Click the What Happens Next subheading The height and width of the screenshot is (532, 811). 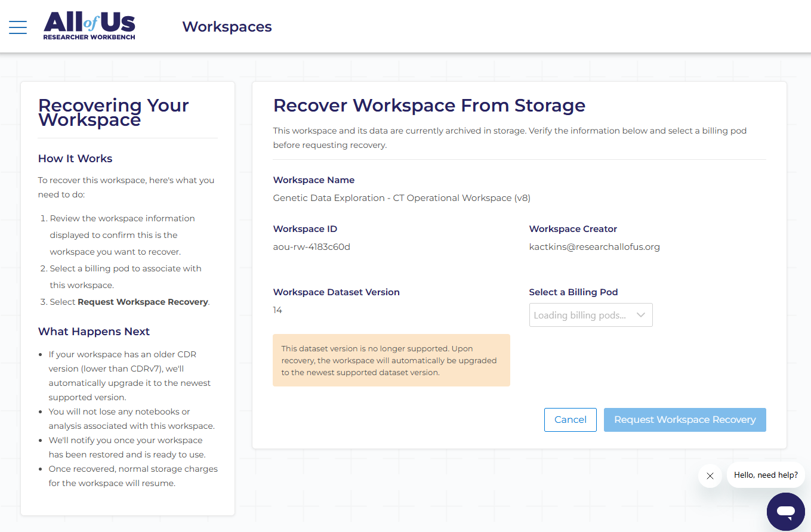(x=94, y=332)
